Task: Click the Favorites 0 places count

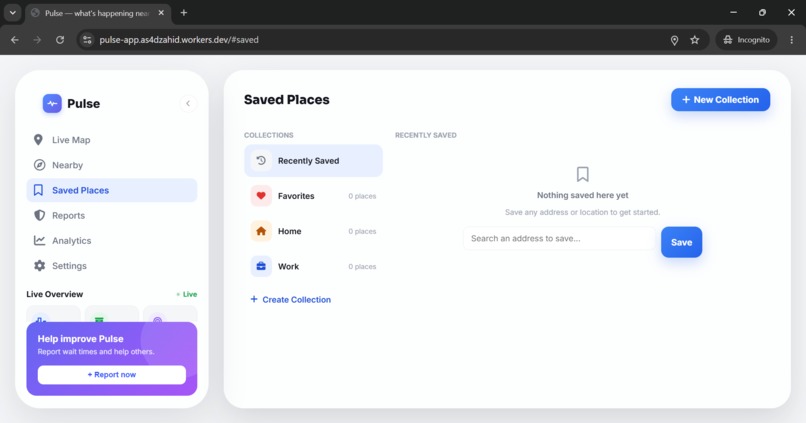Action: 362,196
